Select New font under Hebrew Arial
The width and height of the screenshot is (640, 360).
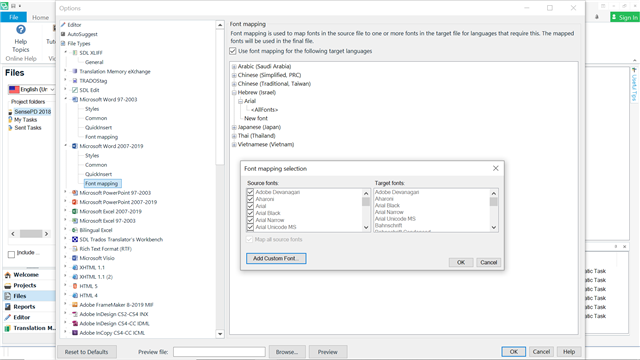(x=256, y=118)
